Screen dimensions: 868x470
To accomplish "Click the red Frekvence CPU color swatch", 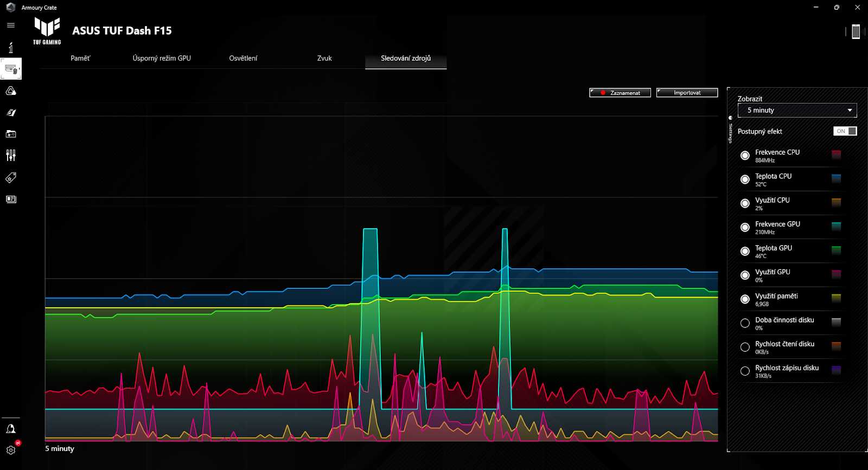I will coord(836,155).
